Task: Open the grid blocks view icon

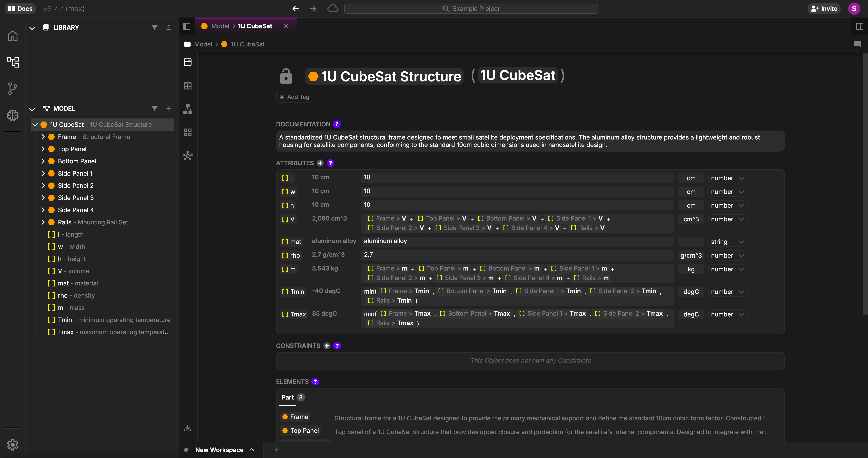Action: pos(188,132)
